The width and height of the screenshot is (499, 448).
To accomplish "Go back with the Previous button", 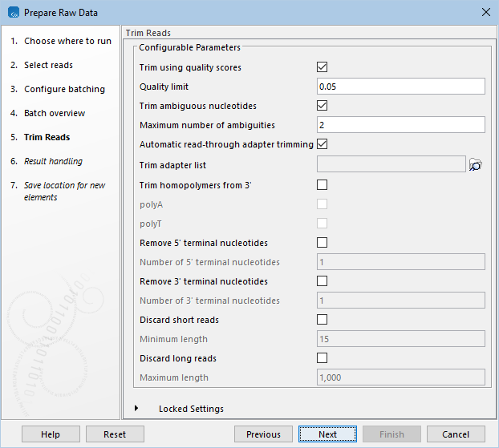I will point(263,434).
